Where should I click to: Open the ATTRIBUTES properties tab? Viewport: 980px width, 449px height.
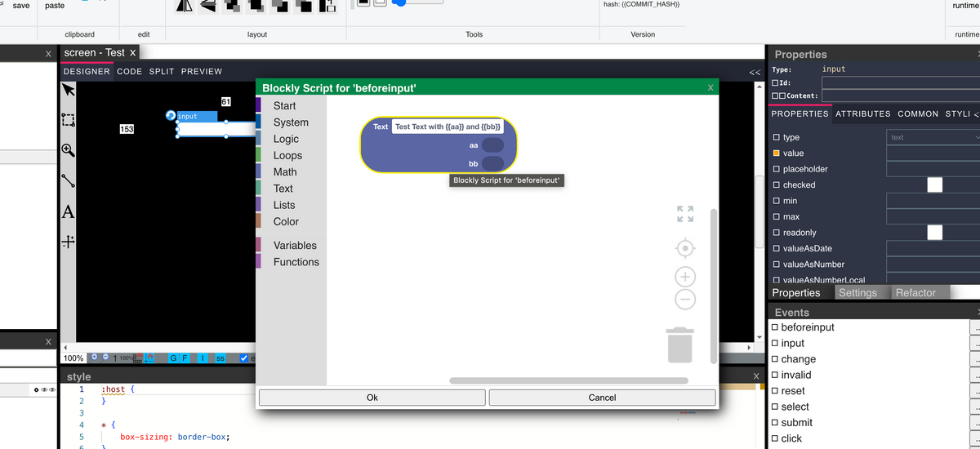pyautogui.click(x=862, y=114)
